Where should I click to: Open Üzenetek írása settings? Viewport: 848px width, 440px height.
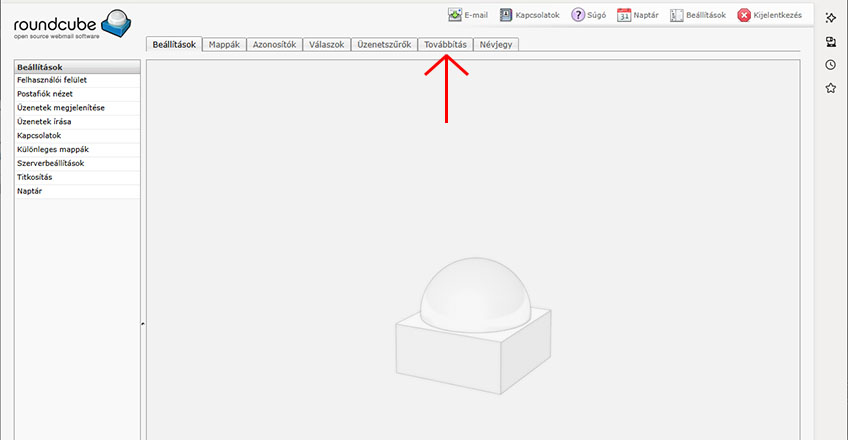(77, 122)
